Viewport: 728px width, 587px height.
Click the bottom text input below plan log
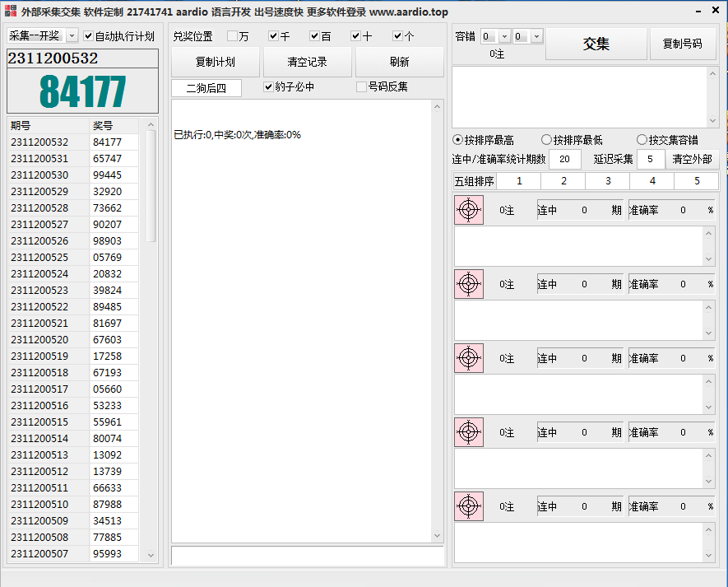pyautogui.click(x=308, y=556)
